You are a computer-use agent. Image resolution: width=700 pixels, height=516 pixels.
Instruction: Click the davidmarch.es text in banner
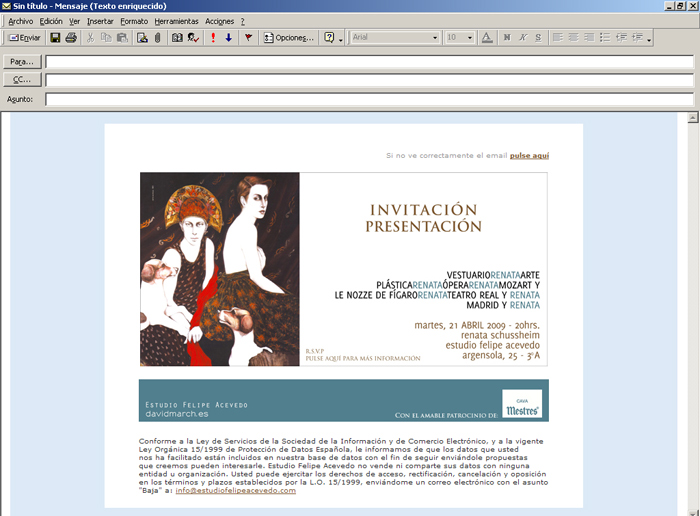[177, 414]
